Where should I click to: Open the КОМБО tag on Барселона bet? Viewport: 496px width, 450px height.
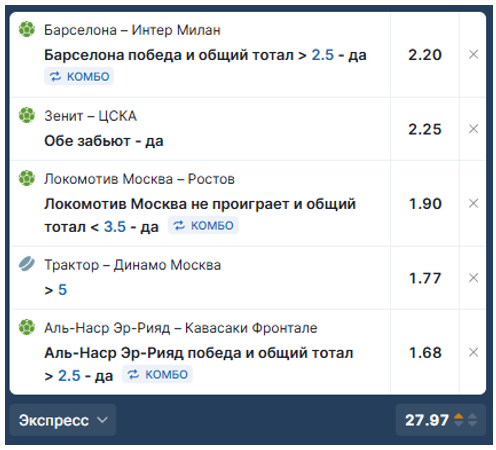point(79,76)
